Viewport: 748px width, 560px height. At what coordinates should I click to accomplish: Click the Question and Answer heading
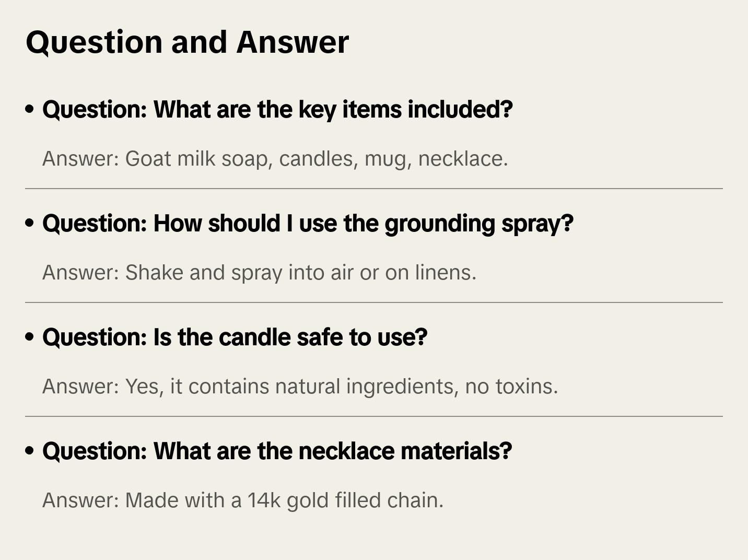(187, 42)
